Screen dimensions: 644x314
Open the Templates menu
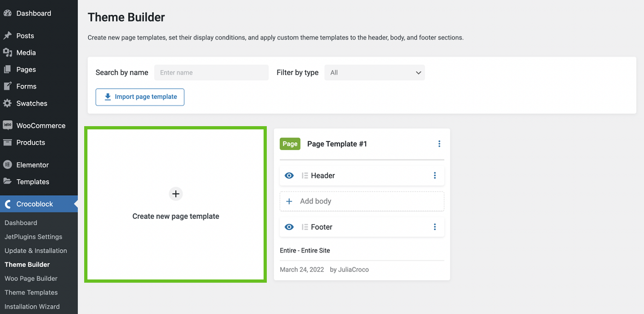click(39, 181)
